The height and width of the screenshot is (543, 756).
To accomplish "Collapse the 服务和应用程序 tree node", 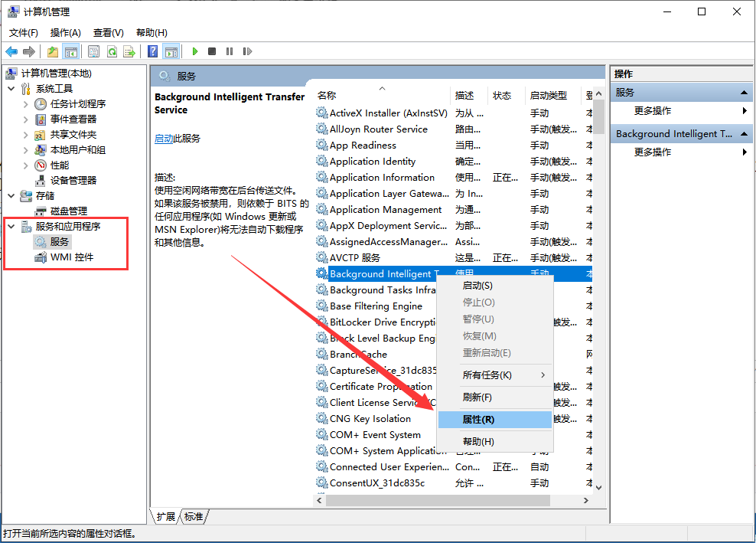I will 11,226.
